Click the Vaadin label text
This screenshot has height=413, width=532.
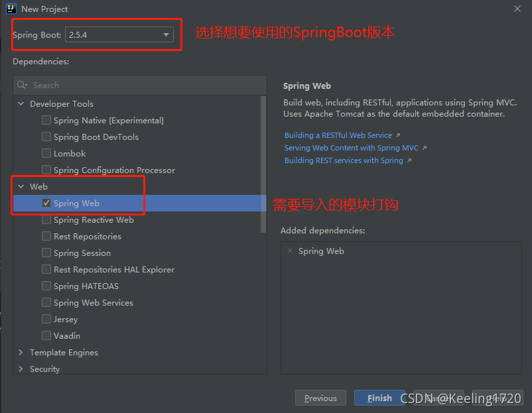67,335
